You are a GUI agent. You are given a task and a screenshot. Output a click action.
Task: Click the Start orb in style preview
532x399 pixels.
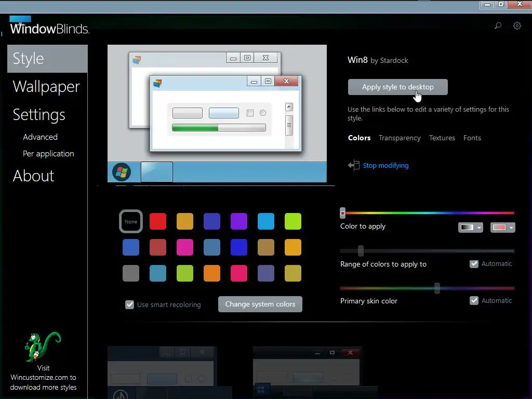[x=122, y=172]
